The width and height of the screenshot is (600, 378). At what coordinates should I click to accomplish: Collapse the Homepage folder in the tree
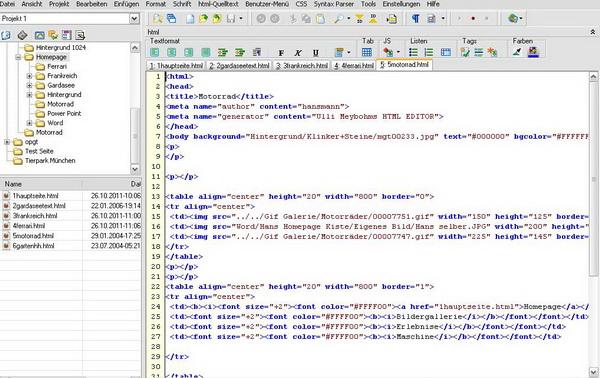pos(18,57)
